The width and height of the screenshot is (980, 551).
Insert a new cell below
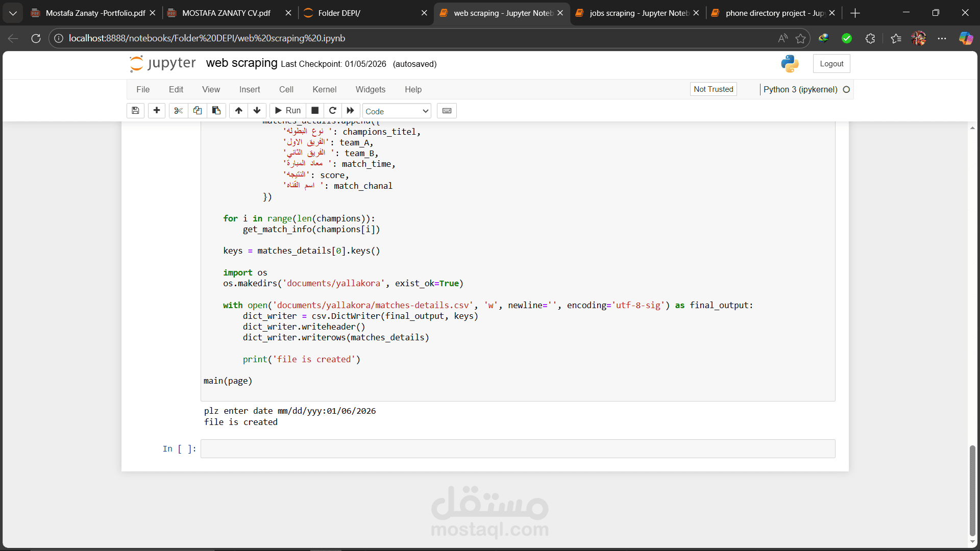157,111
